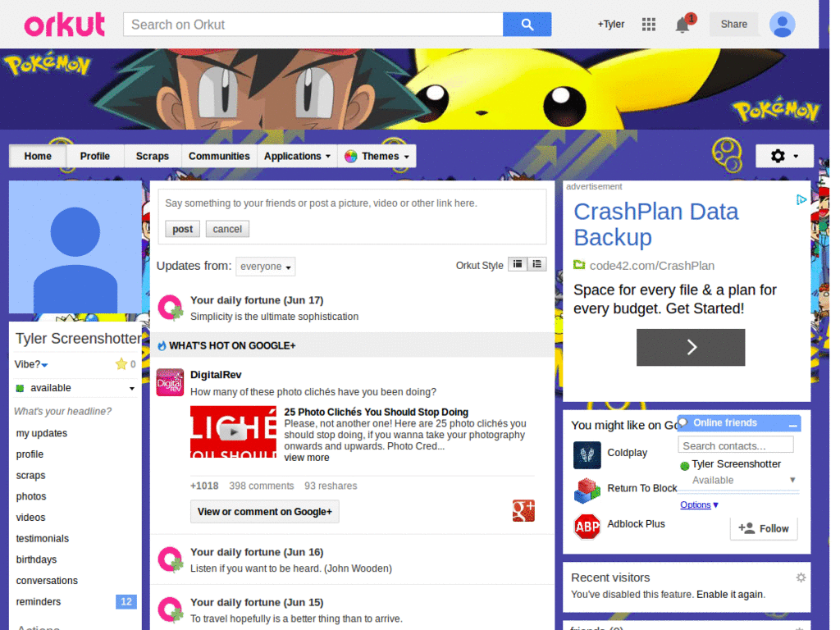Click the Adblock Plus ABP icon
The width and height of the screenshot is (840, 630).
click(587, 527)
